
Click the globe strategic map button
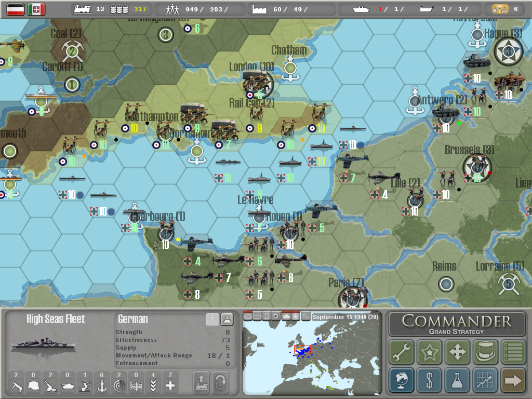(x=402, y=380)
